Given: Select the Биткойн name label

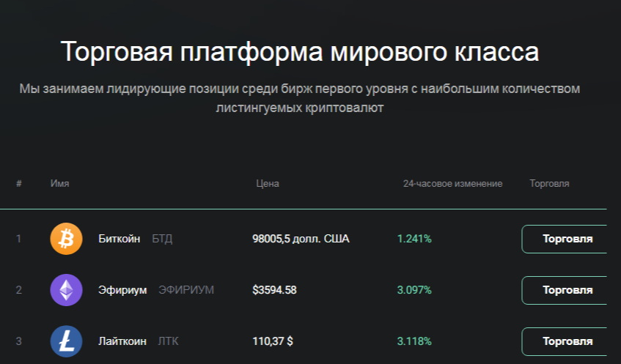Looking at the screenshot, I should (x=120, y=239).
